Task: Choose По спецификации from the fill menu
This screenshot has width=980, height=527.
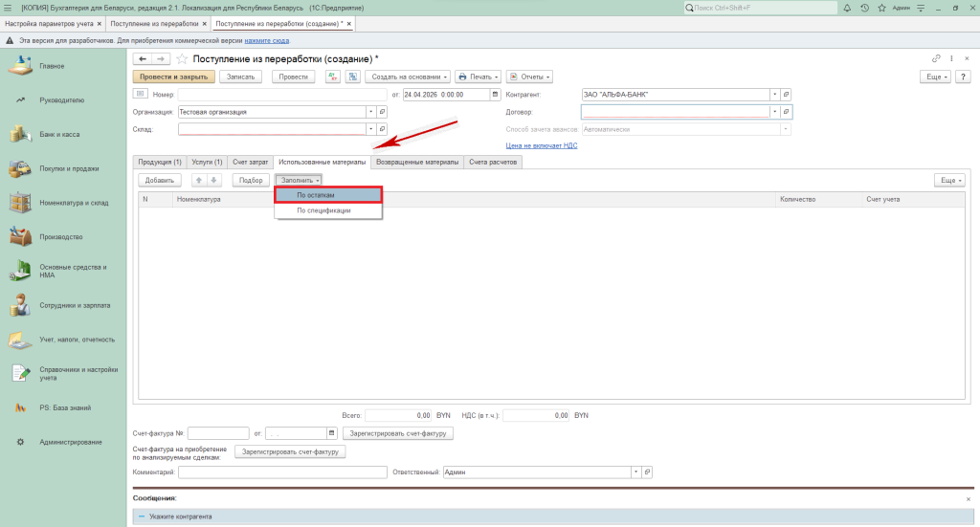Action: click(323, 210)
